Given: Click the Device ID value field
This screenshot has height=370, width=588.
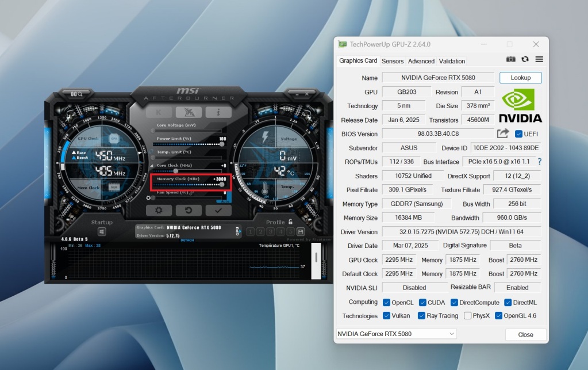Looking at the screenshot, I should click(x=505, y=148).
